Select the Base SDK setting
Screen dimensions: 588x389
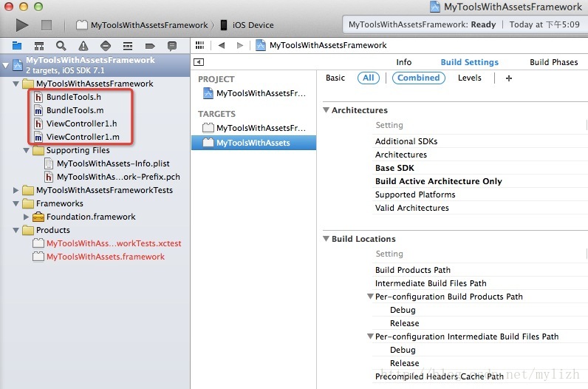pyautogui.click(x=394, y=168)
